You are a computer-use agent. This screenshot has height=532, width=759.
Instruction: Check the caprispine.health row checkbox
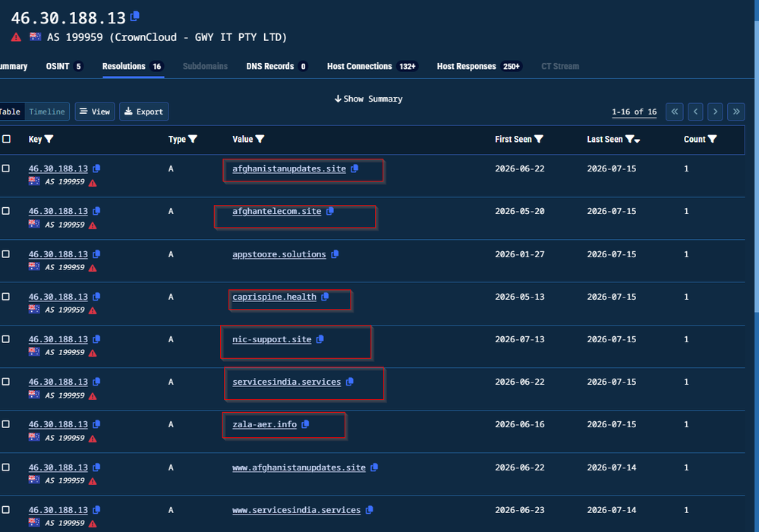pos(6,297)
